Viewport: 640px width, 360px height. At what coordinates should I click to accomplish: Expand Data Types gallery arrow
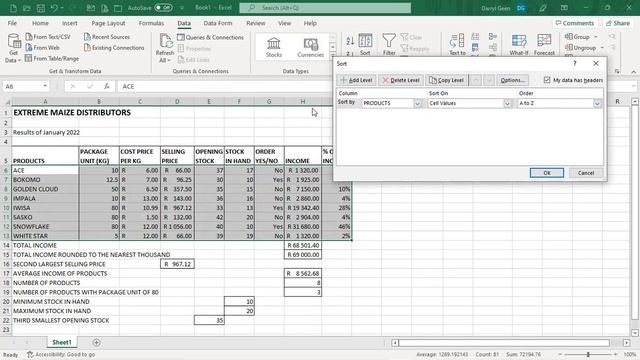pyautogui.click(x=333, y=57)
